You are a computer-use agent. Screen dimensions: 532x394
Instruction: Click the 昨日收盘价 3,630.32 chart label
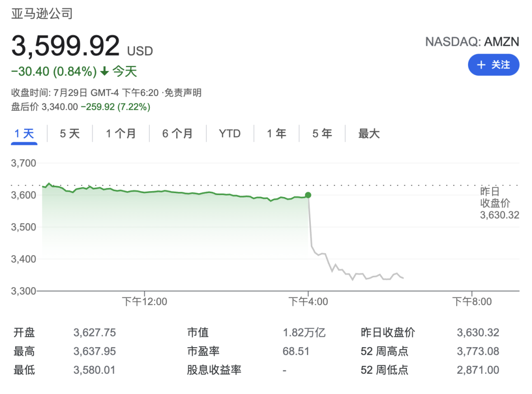tap(499, 203)
